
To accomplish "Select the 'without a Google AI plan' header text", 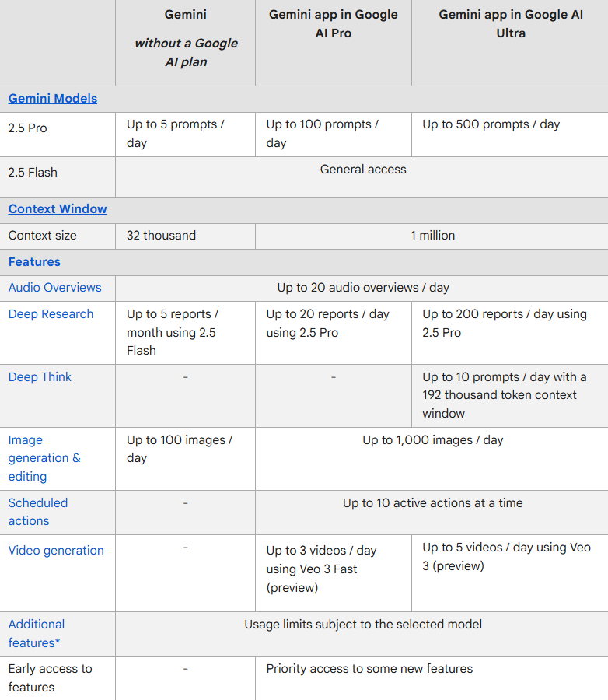I will point(186,52).
